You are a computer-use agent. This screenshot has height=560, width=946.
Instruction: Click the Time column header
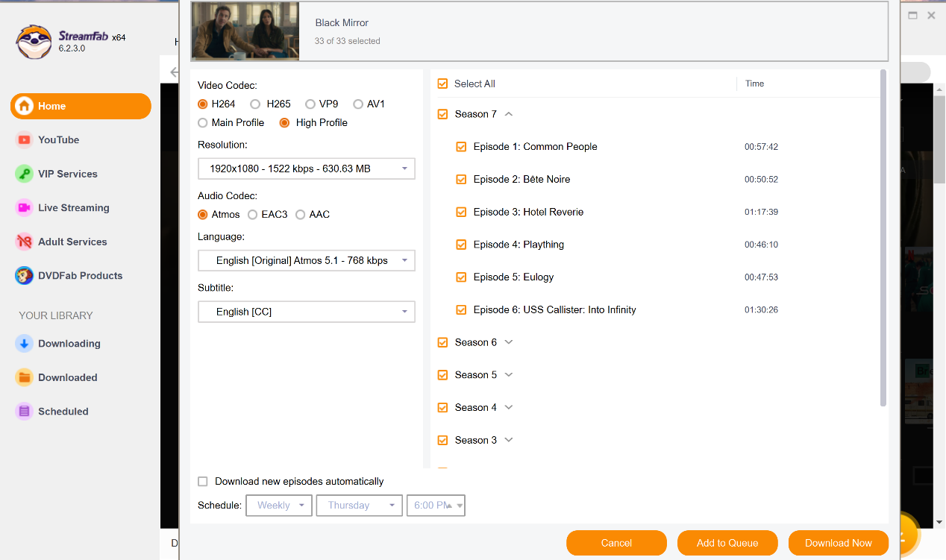tap(755, 84)
